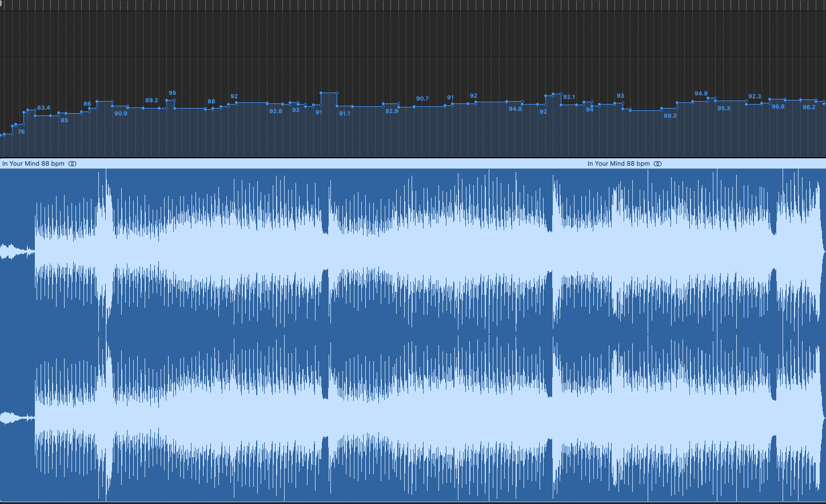Image resolution: width=826 pixels, height=504 pixels.
Task: Select the 94.8 tempo value
Action: point(515,109)
